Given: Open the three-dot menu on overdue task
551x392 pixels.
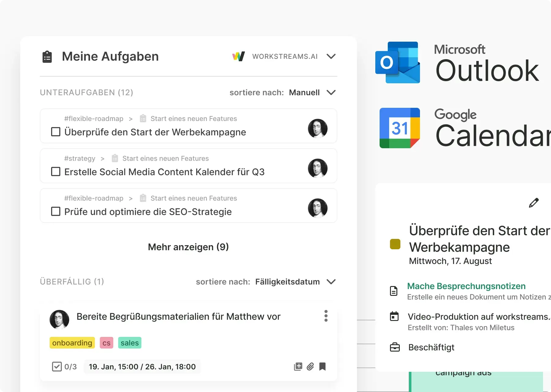Looking at the screenshot, I should coord(326,316).
